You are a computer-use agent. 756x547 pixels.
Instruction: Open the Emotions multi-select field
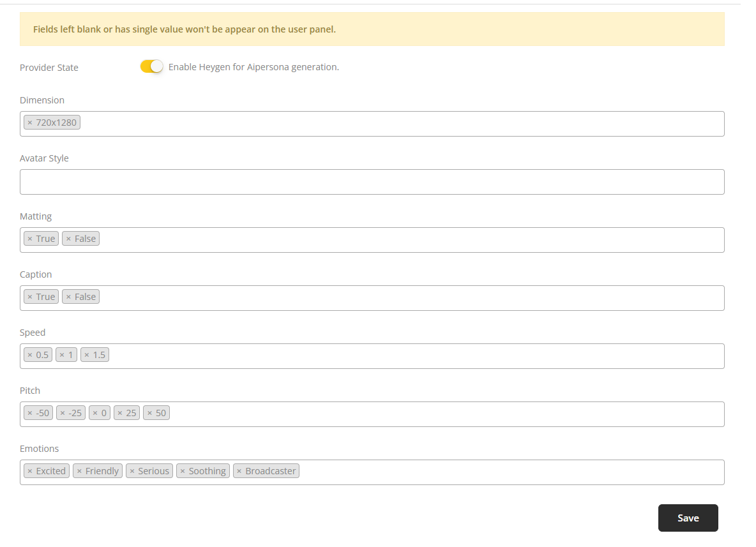click(x=511, y=472)
